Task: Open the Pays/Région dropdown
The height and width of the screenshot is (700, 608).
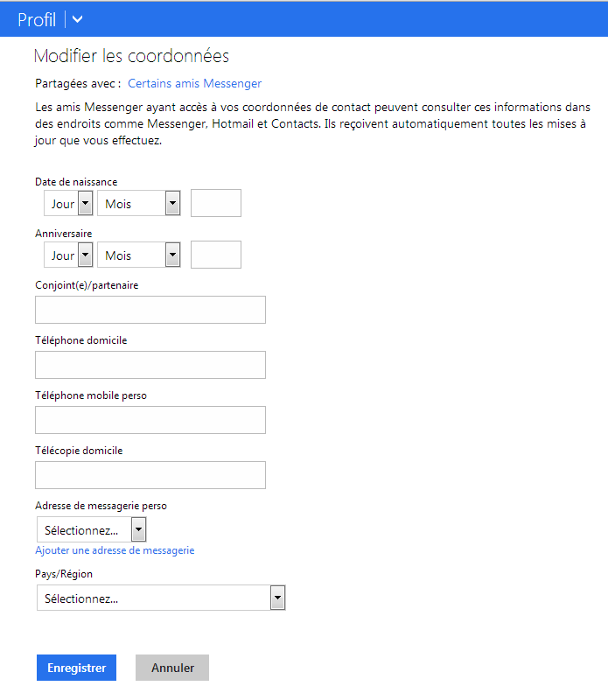Action: pos(161,598)
